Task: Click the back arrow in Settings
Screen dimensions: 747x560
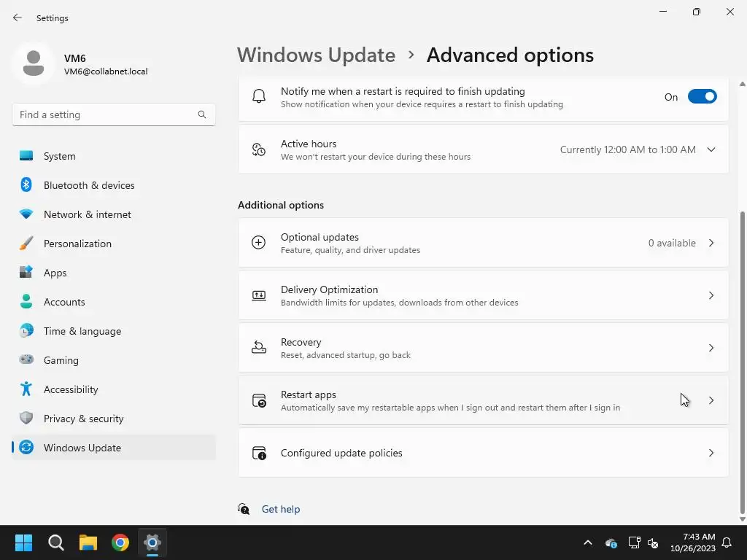Action: (18, 17)
